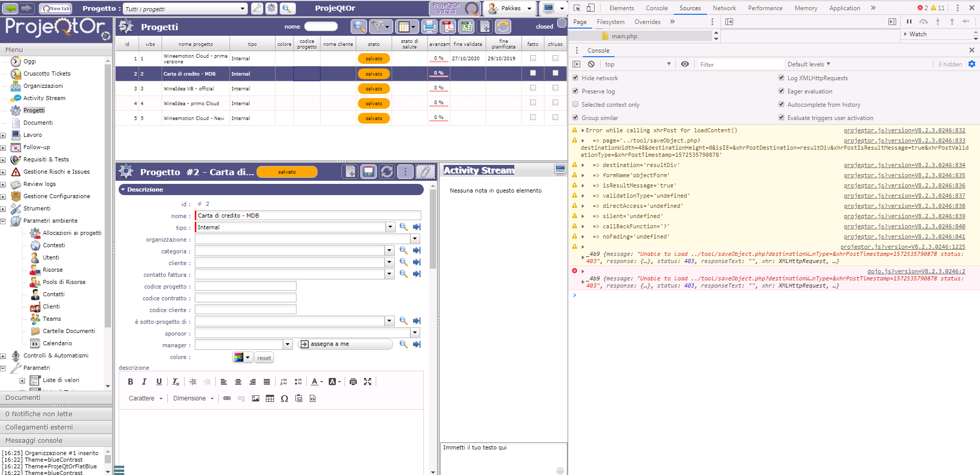Enable the Selected context only checkbox
This screenshot has height=475, width=980.
pos(576,105)
